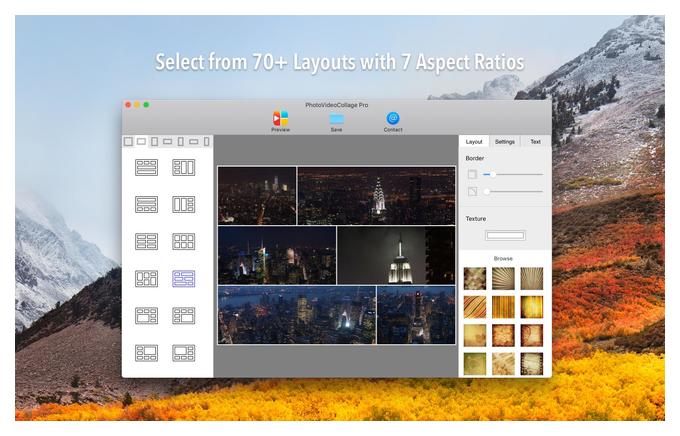Select the wide bottom-left cityscape photo
680x436 pixels.
[297, 315]
